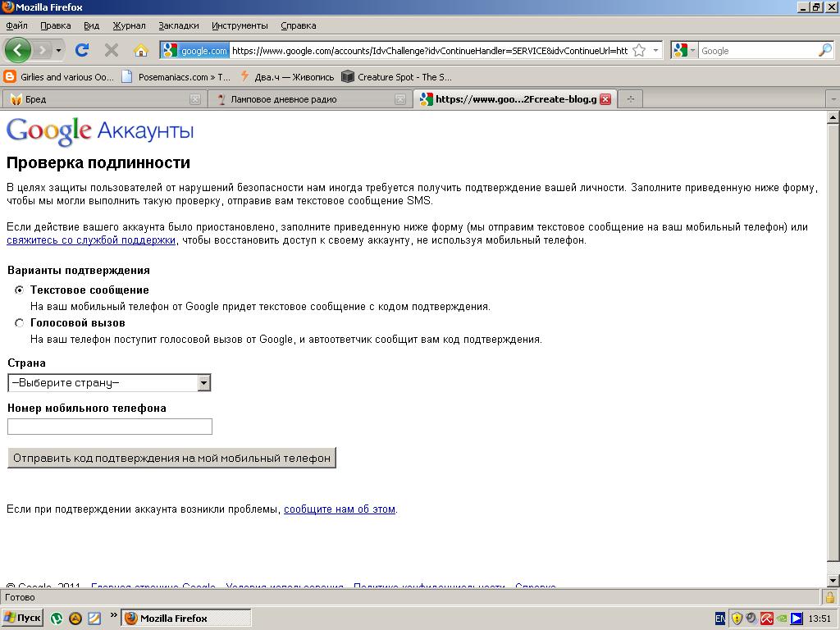The image size is (840, 630).
Task: Close the Бред tab
Action: [x=195, y=99]
